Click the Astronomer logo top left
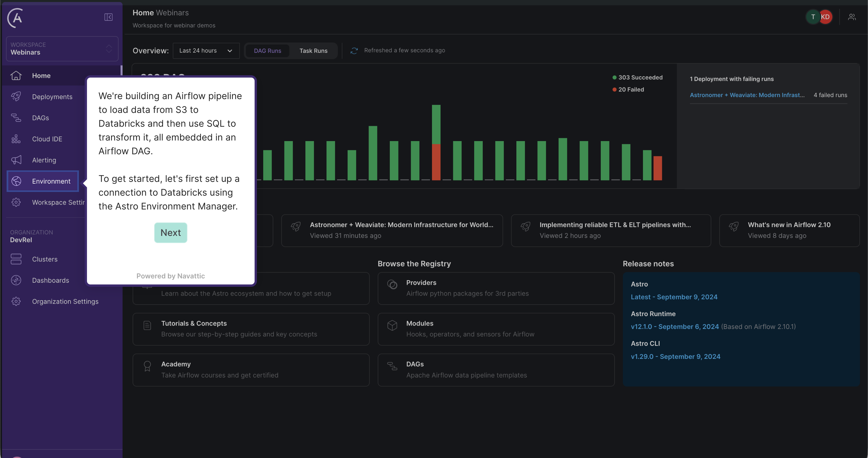This screenshot has height=458, width=868. 14,18
